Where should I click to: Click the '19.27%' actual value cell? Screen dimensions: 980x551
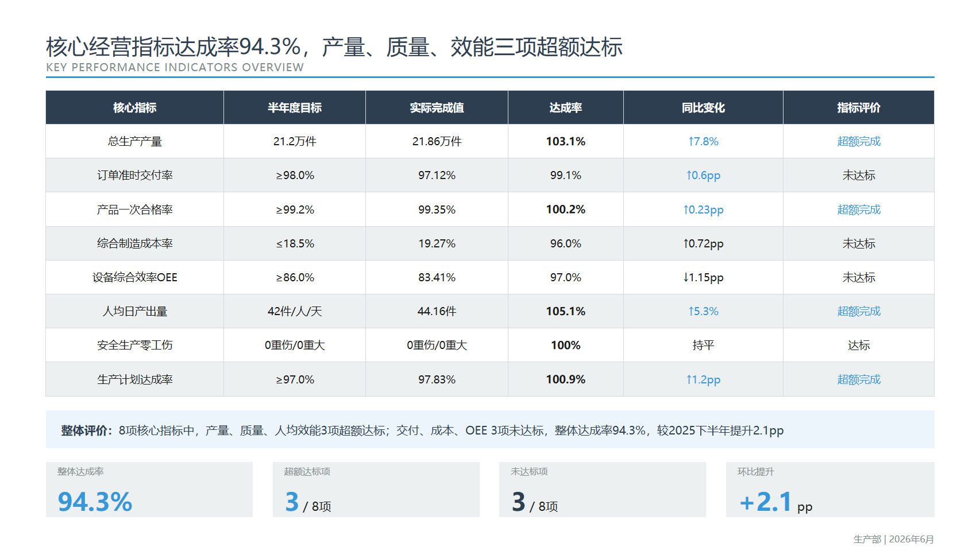tap(437, 243)
